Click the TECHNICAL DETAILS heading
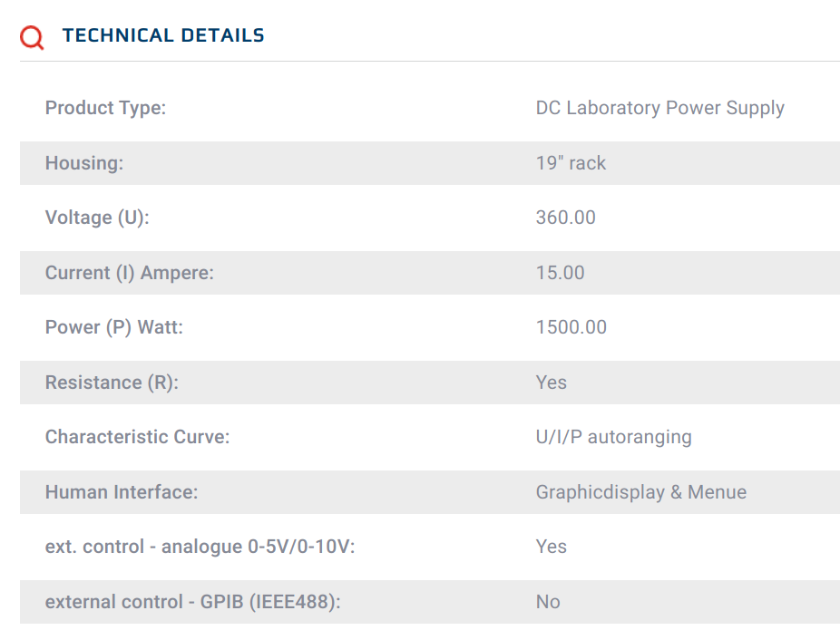 coord(163,35)
